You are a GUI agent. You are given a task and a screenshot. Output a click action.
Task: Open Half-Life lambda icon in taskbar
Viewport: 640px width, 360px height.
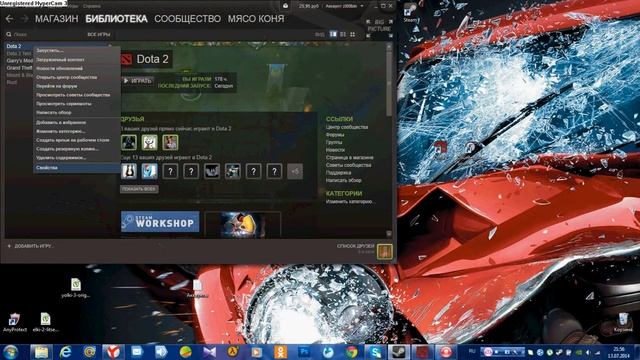[x=233, y=352]
